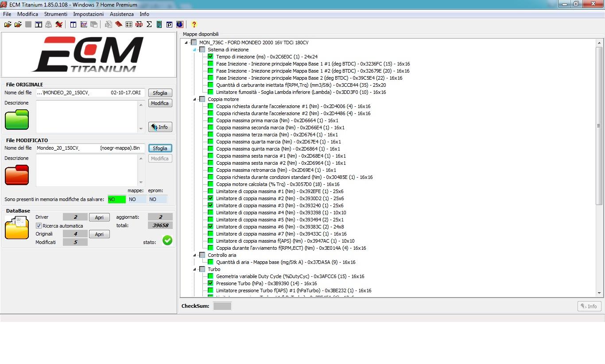Image resolution: width=605 pixels, height=364 pixels.
Task: Collapse the Controllo aria branch
Action: coord(194,255)
